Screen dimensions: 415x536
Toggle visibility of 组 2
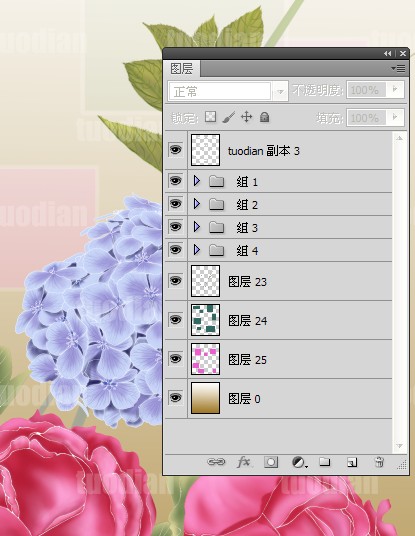point(176,203)
